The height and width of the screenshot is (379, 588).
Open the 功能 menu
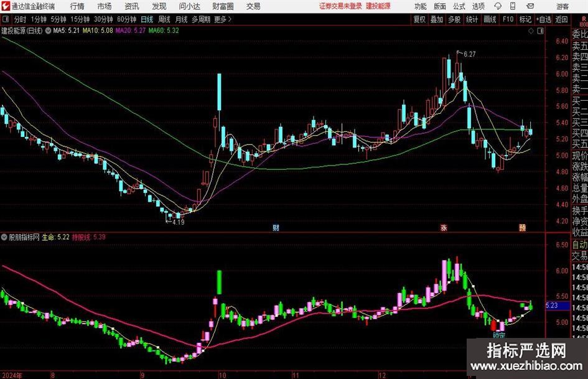421,6
